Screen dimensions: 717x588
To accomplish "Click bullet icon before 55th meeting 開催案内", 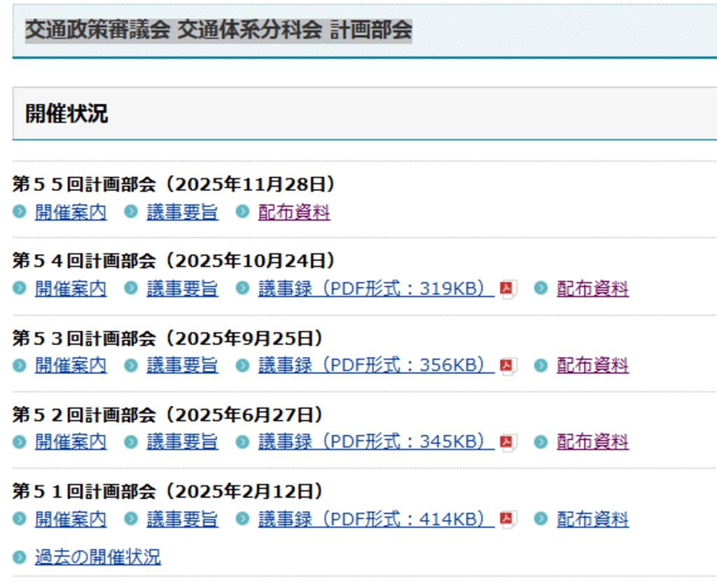I will click(x=20, y=212).
